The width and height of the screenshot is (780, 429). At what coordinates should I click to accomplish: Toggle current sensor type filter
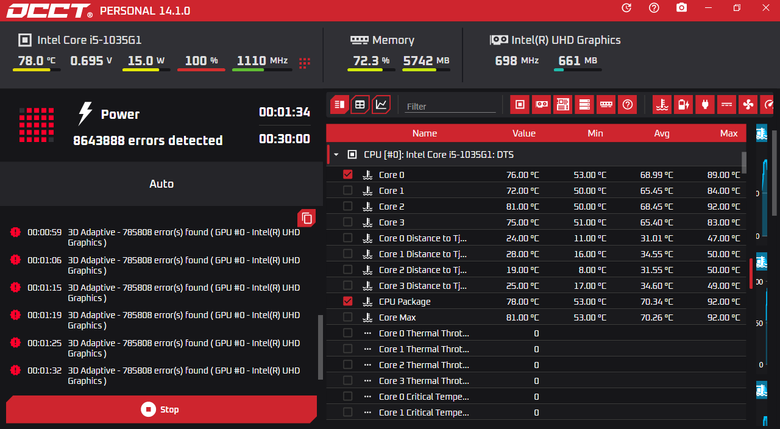726,105
